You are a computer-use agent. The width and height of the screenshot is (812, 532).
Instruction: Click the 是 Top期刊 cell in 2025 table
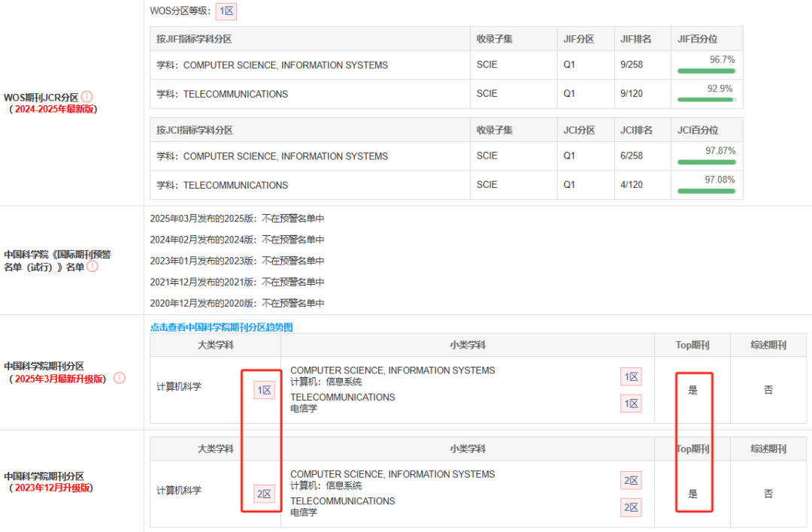(692, 389)
